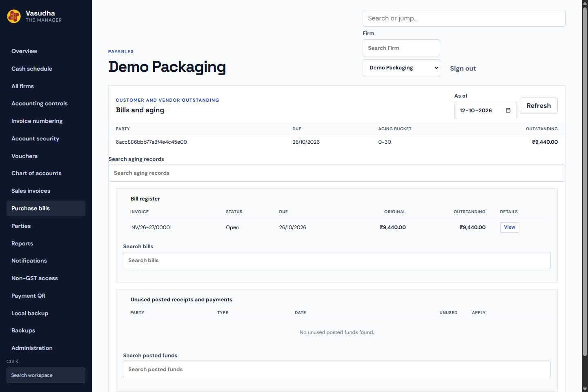This screenshot has width=588, height=392.
Task: Click the Refresh button
Action: (x=539, y=106)
